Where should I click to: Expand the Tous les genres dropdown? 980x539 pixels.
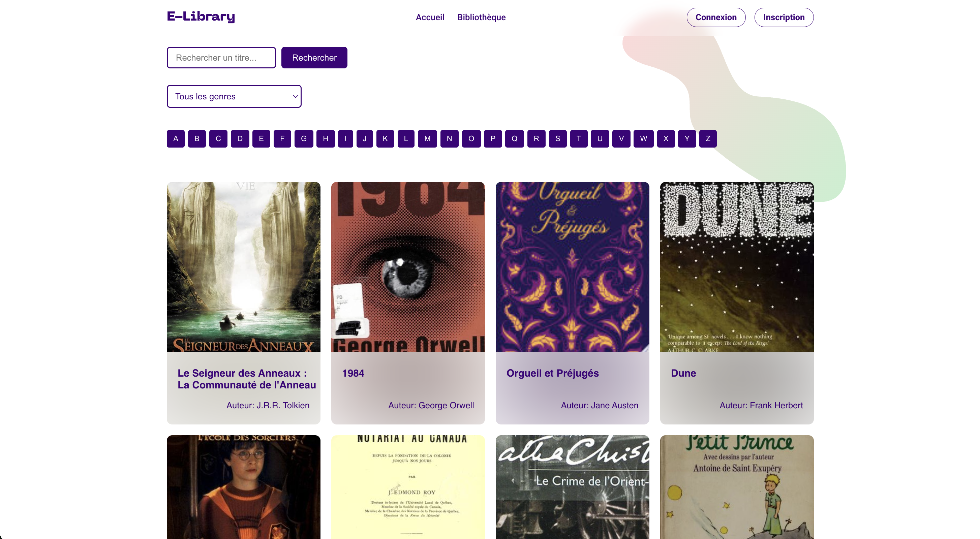234,96
